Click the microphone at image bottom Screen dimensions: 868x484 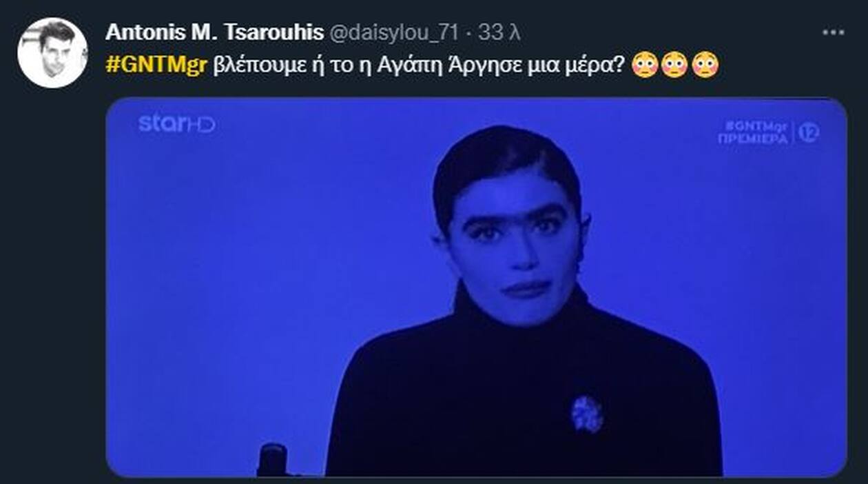click(273, 460)
